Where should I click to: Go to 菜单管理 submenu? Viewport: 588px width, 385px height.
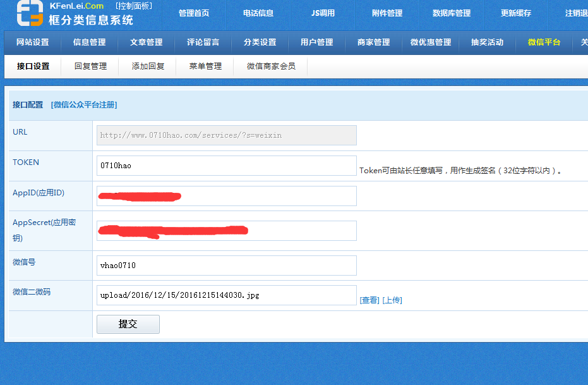click(x=205, y=66)
